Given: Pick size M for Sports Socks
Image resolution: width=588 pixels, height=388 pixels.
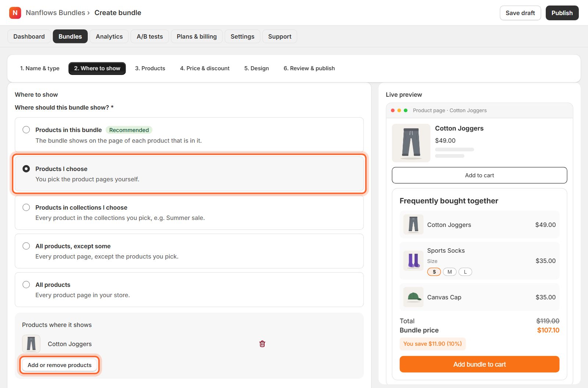Looking at the screenshot, I should pyautogui.click(x=449, y=272).
